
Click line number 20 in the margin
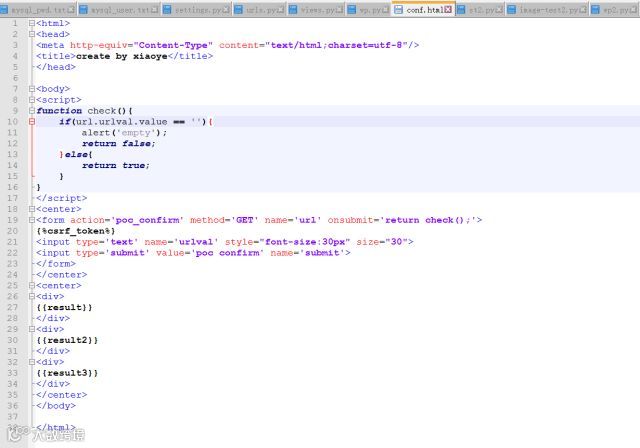(x=12, y=231)
